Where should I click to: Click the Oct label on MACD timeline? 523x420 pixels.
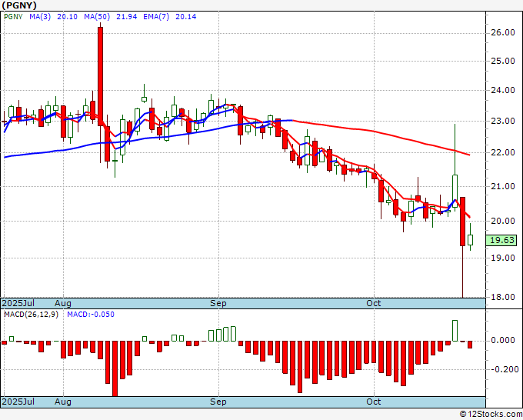(x=373, y=402)
